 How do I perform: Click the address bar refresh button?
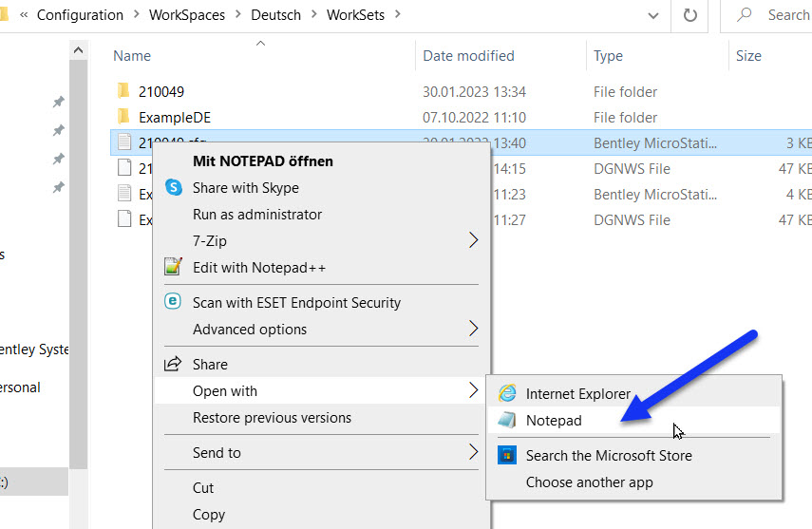[689, 15]
